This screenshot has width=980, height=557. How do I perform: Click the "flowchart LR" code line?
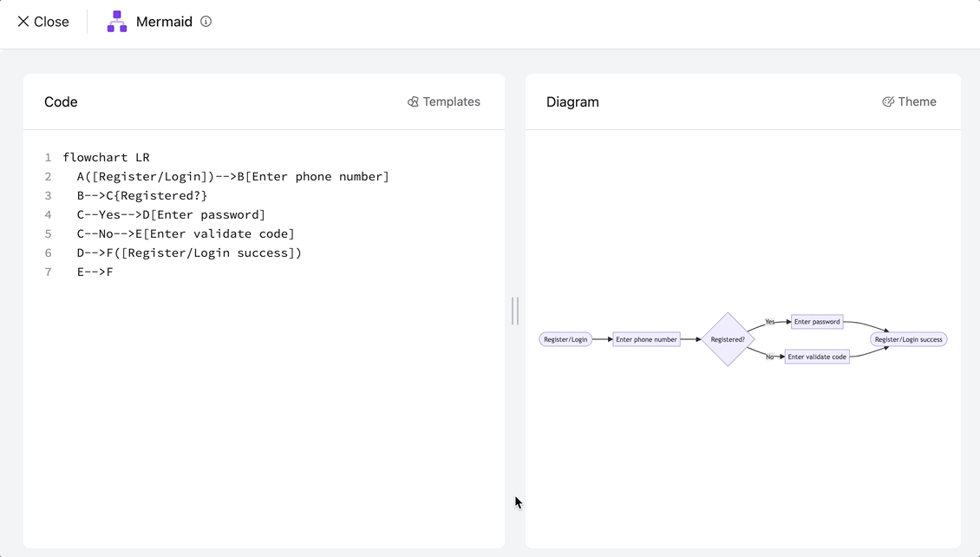click(106, 157)
